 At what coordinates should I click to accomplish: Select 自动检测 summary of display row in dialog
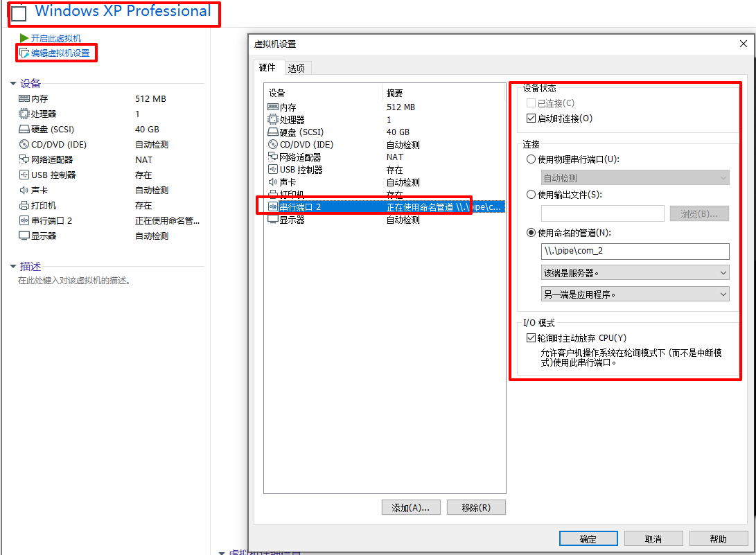click(403, 220)
